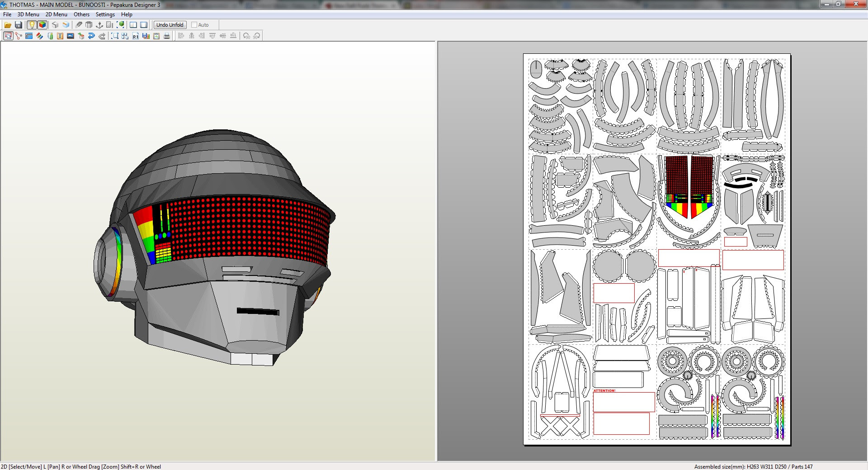This screenshot has height=470, width=868.
Task: Click the align vertical middle icon
Action: [x=223, y=36]
